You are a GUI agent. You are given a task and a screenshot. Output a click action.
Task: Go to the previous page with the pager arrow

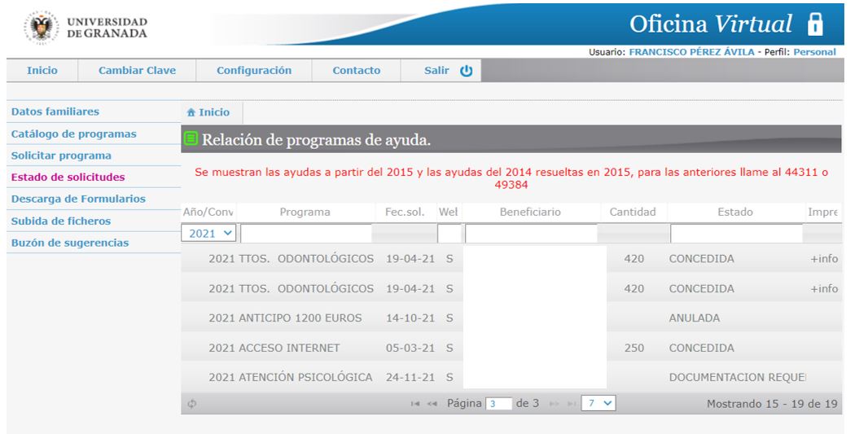[x=432, y=404]
